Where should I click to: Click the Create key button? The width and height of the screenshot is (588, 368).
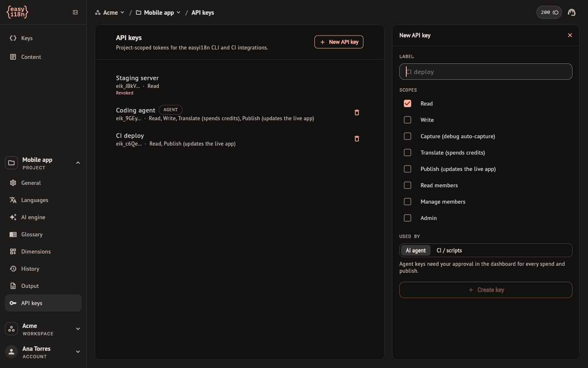pyautogui.click(x=486, y=290)
